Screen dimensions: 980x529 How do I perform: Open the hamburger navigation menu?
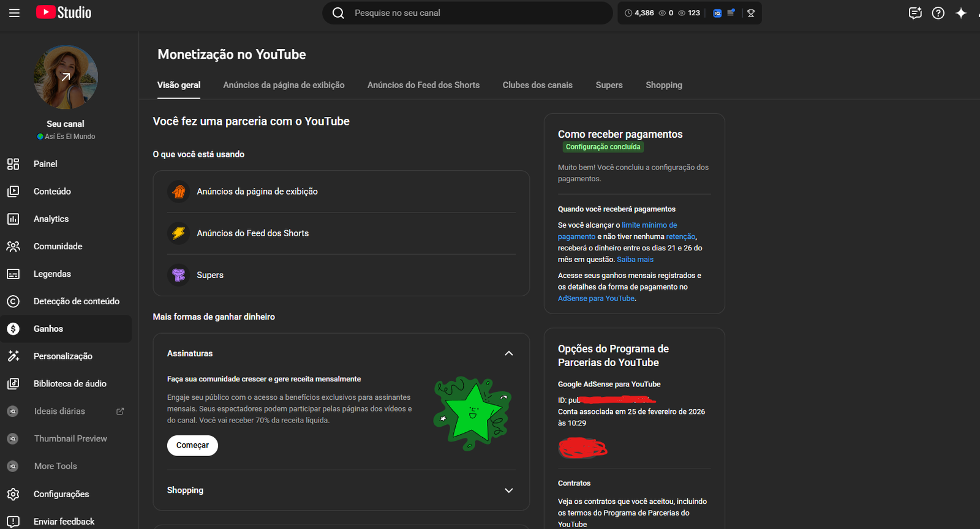[x=14, y=13]
